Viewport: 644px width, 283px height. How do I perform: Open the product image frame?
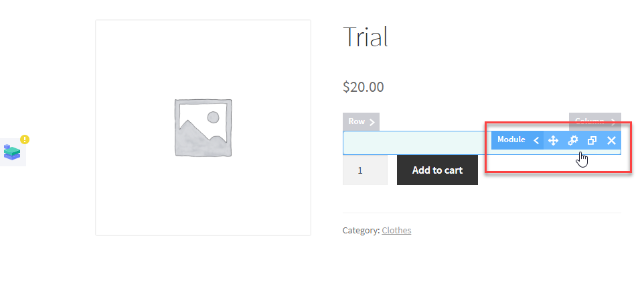pos(203,127)
